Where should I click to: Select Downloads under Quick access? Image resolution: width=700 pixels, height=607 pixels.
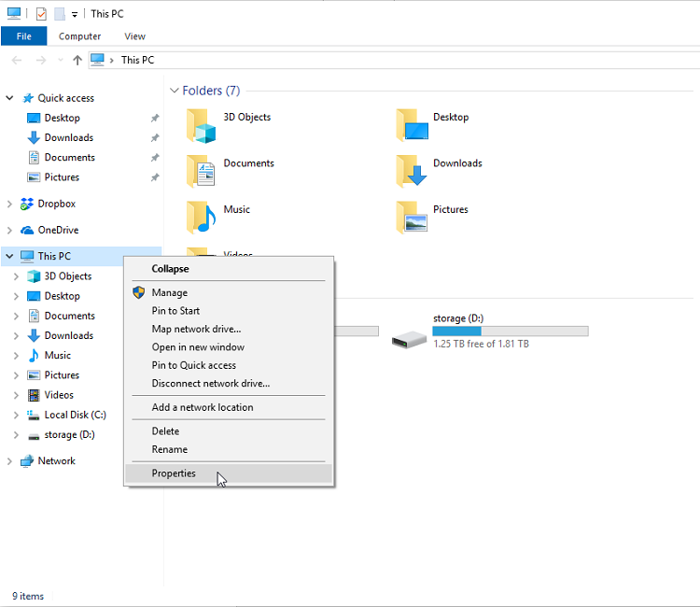click(69, 137)
